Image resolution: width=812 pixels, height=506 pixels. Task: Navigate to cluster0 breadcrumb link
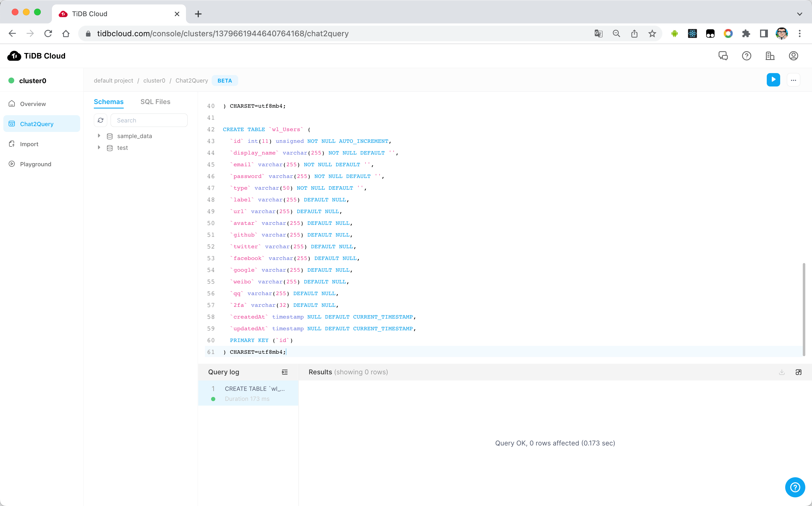pos(154,81)
